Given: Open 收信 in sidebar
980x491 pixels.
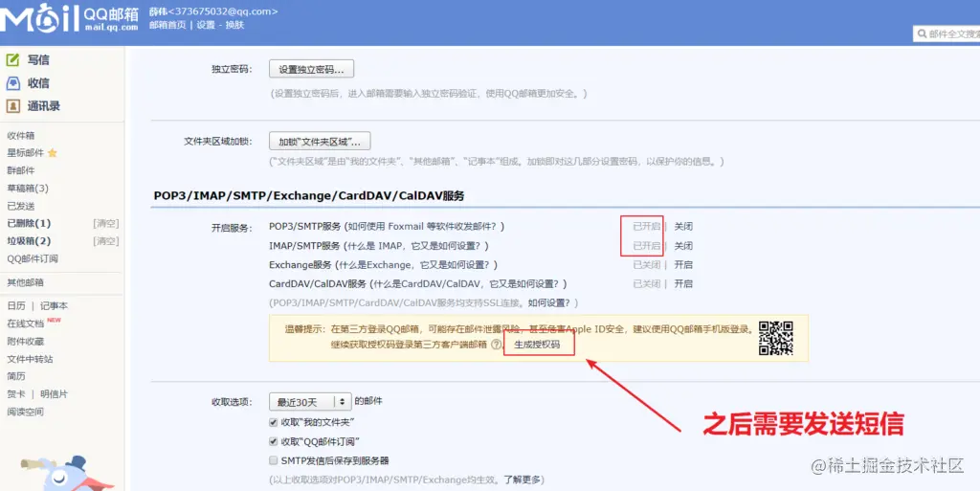Looking at the screenshot, I should [x=38, y=83].
